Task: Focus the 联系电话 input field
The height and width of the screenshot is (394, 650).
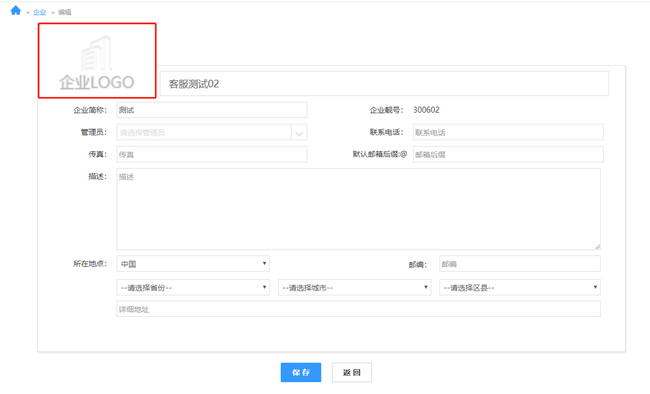Action: pyautogui.click(x=508, y=132)
